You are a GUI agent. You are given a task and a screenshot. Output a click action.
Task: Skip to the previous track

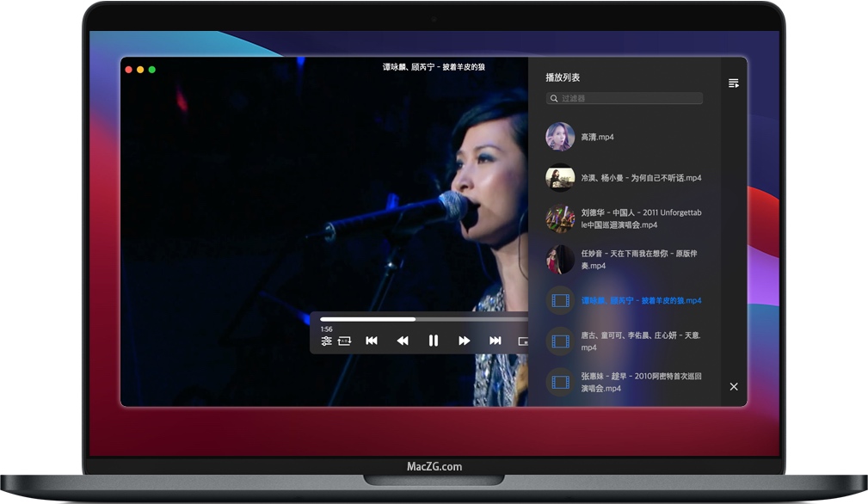pyautogui.click(x=372, y=341)
